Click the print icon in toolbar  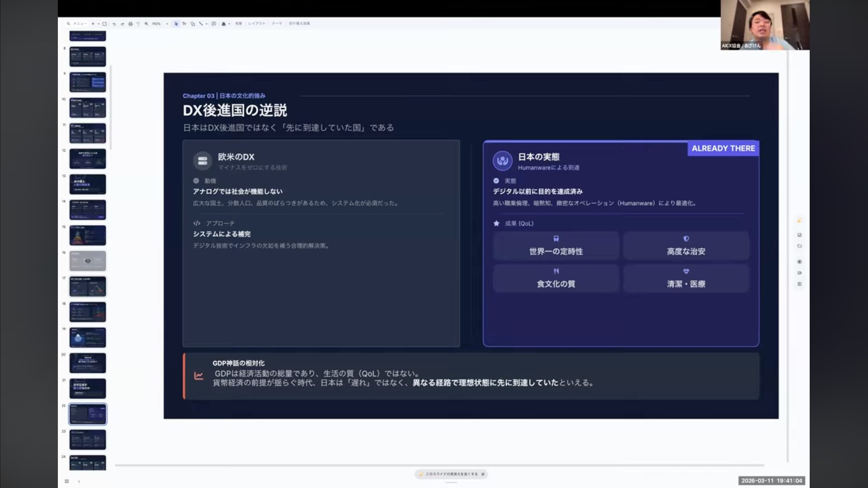[130, 24]
